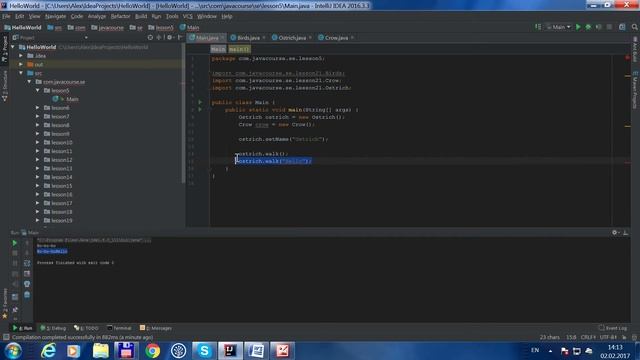Hide the Project panel with hide icon

click(180, 38)
